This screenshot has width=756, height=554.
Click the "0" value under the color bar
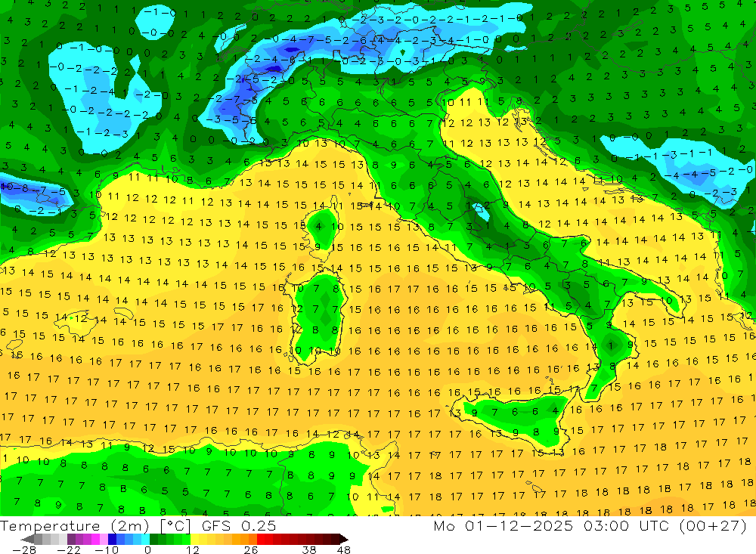[148, 550]
